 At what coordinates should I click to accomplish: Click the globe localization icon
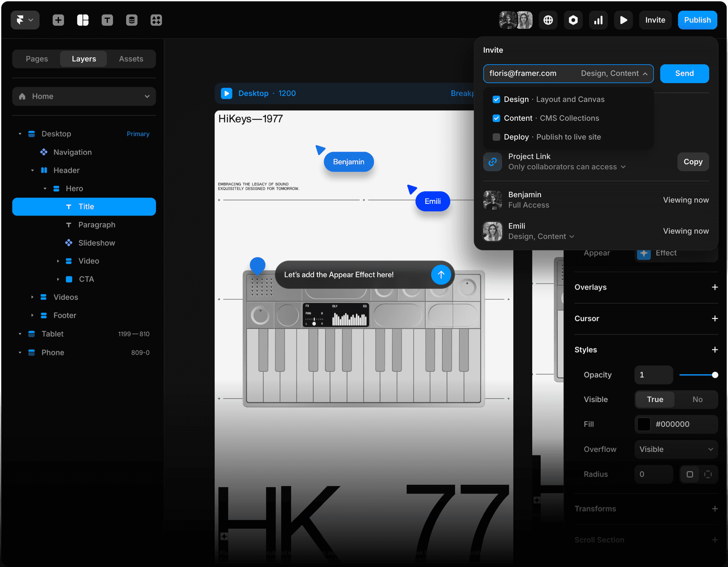(548, 20)
